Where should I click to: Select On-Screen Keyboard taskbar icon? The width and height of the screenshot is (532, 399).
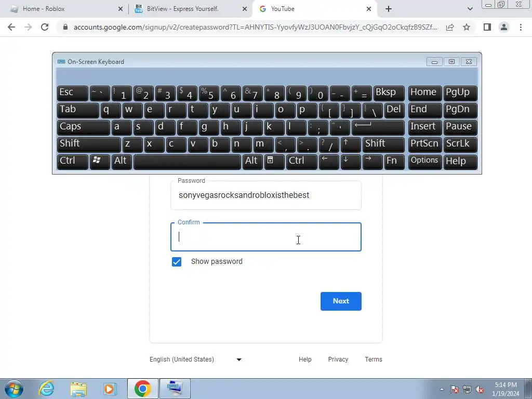(175, 389)
